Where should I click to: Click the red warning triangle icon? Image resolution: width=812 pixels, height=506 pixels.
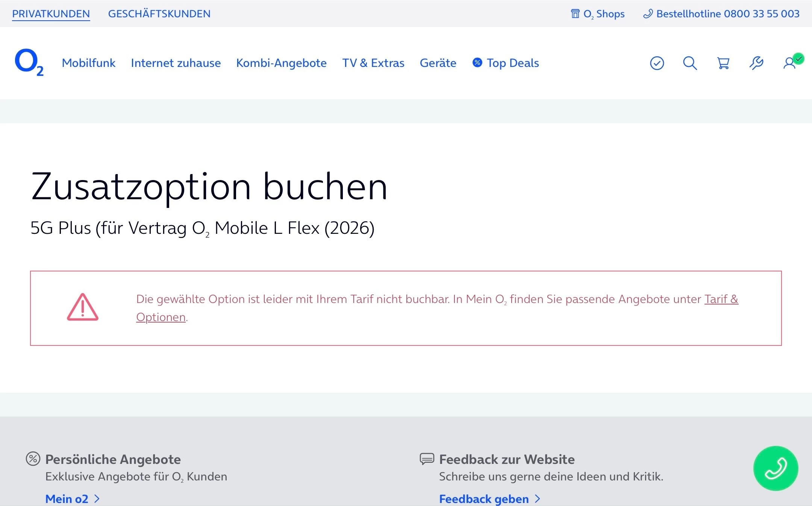pyautogui.click(x=83, y=307)
